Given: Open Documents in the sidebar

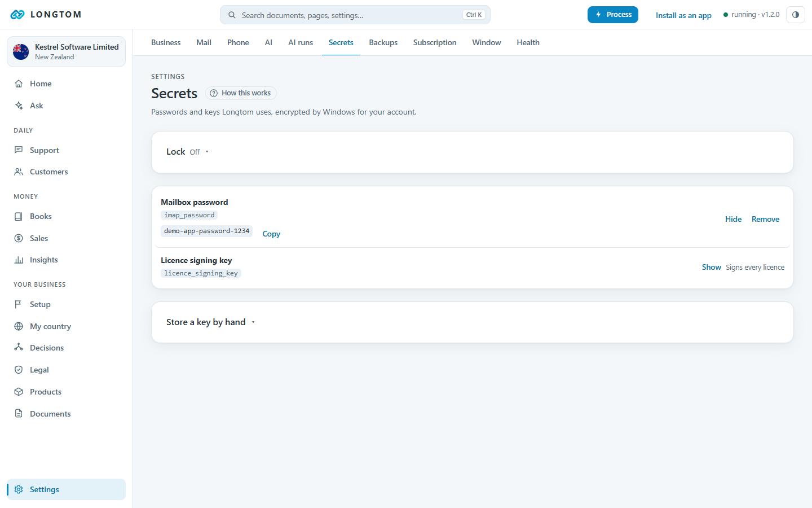Looking at the screenshot, I should coord(66,414).
